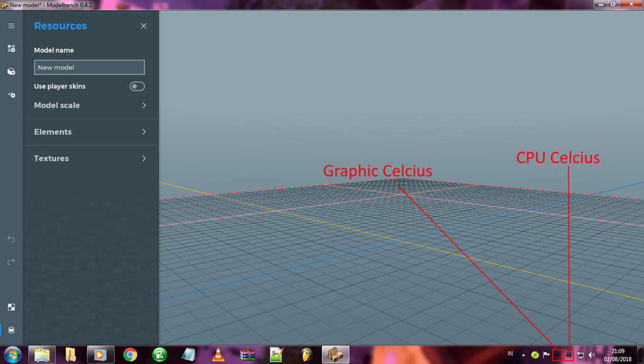
Task: Click the volume speaker icon in system tray
Action: tap(592, 355)
